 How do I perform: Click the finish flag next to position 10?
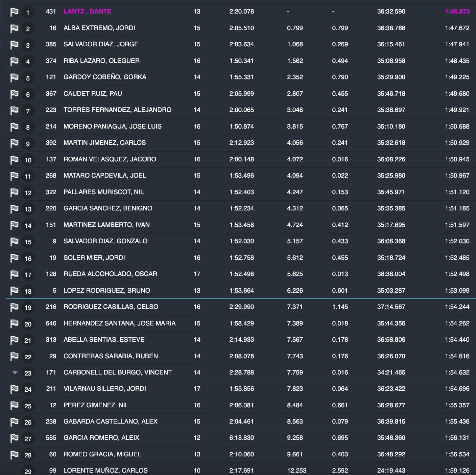pyautogui.click(x=14, y=159)
